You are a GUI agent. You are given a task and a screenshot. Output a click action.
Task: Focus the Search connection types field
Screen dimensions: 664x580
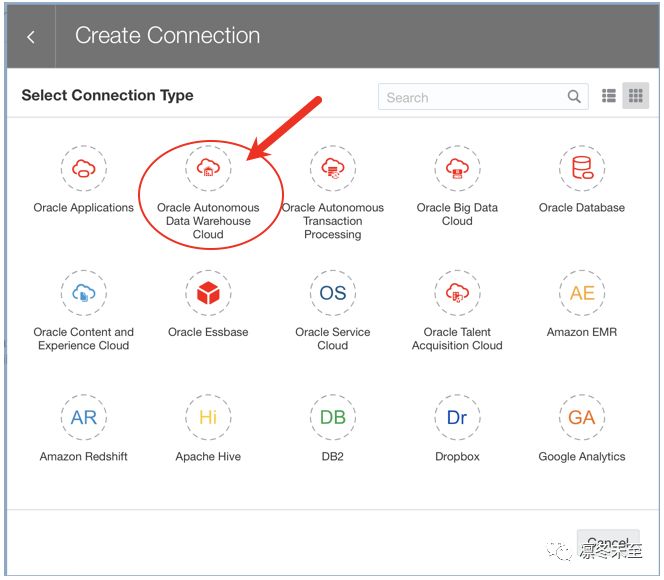point(483,97)
